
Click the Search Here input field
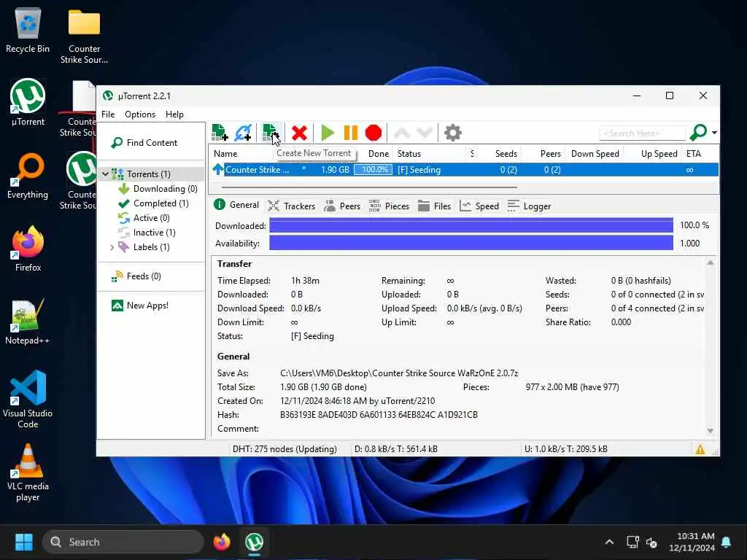tap(642, 133)
